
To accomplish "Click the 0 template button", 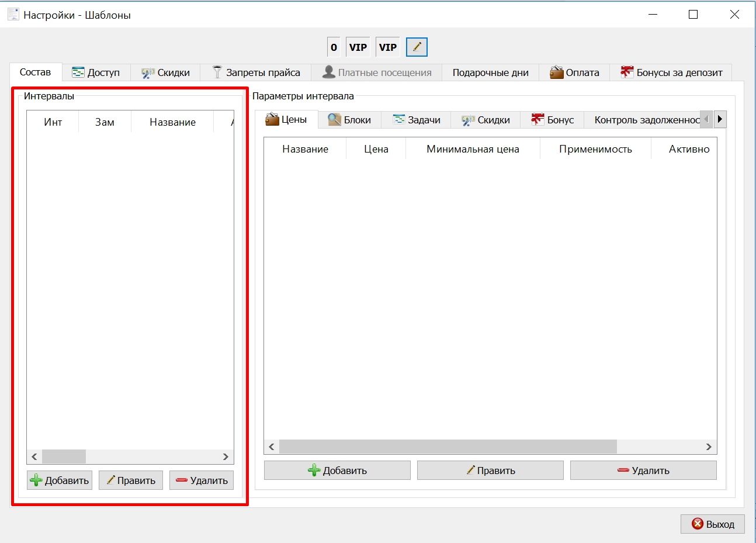I will click(x=334, y=47).
